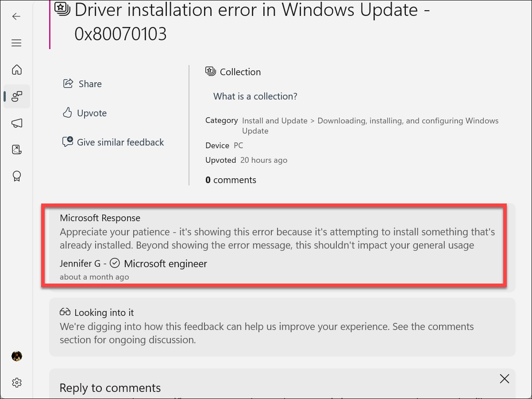Click the Share icon next to Share

67,83
